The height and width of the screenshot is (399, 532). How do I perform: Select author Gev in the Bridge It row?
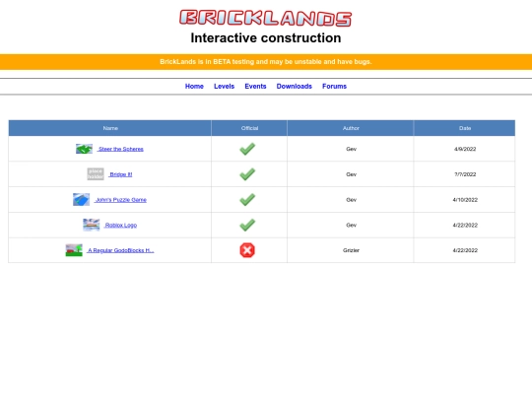351,174
